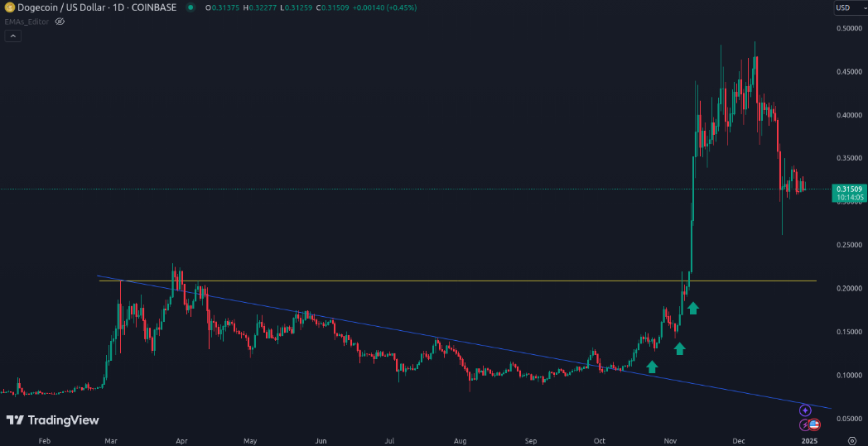The width and height of the screenshot is (868, 446).
Task: Click the Aug label on time axis
Action: tap(460, 441)
